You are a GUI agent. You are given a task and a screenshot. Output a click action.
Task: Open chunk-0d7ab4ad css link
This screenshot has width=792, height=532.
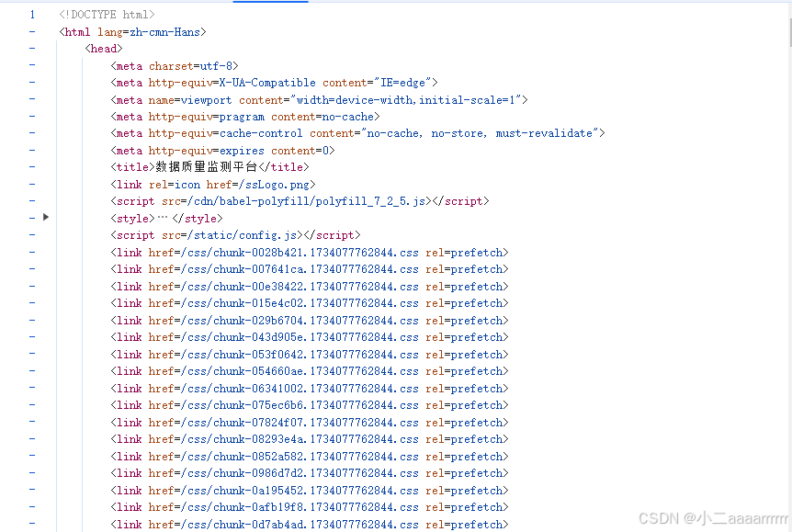pos(300,524)
